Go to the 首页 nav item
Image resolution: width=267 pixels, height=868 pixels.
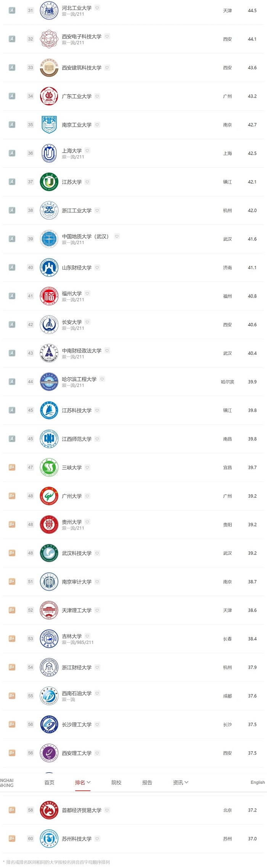coord(49,783)
